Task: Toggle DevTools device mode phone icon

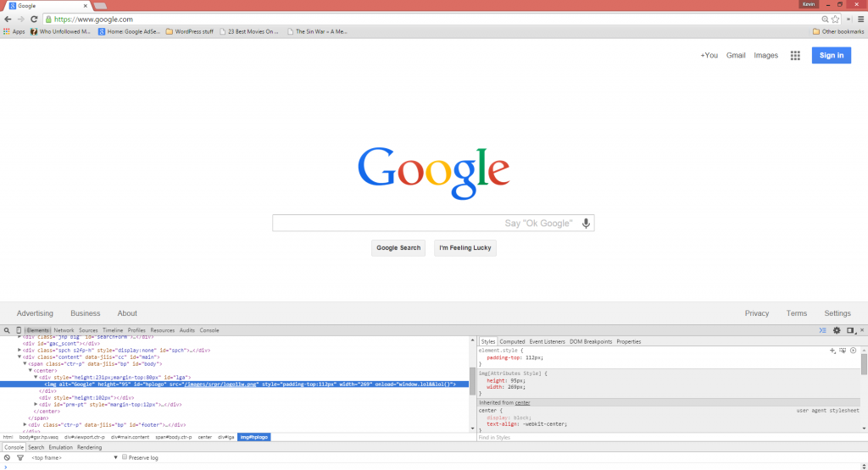Action: pos(19,330)
